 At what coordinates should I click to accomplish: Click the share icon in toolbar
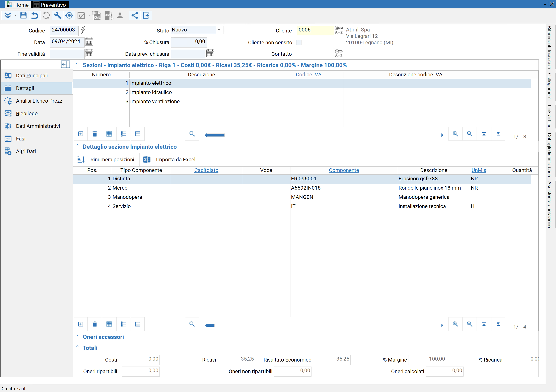click(x=135, y=16)
